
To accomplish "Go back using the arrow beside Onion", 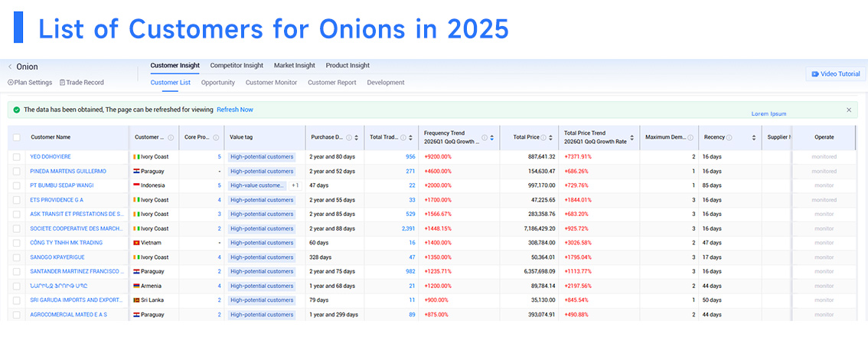I will (x=10, y=67).
